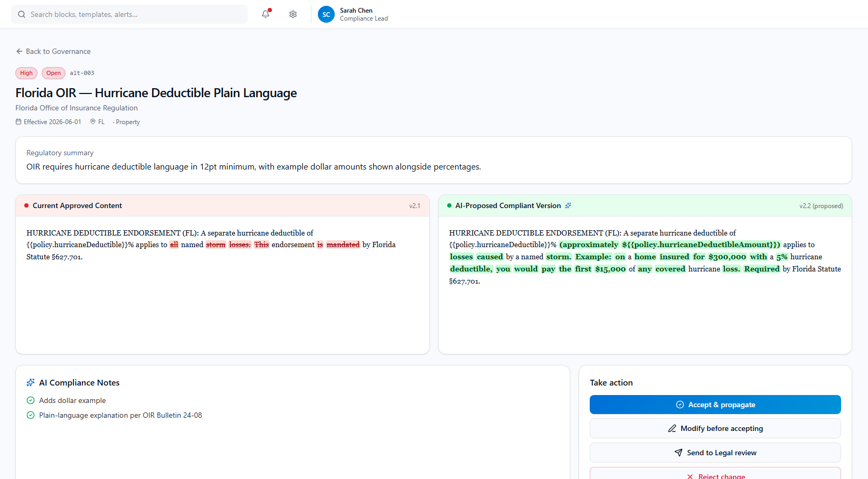The width and height of the screenshot is (868, 479).
Task: Click the High severity badge
Action: coord(26,73)
